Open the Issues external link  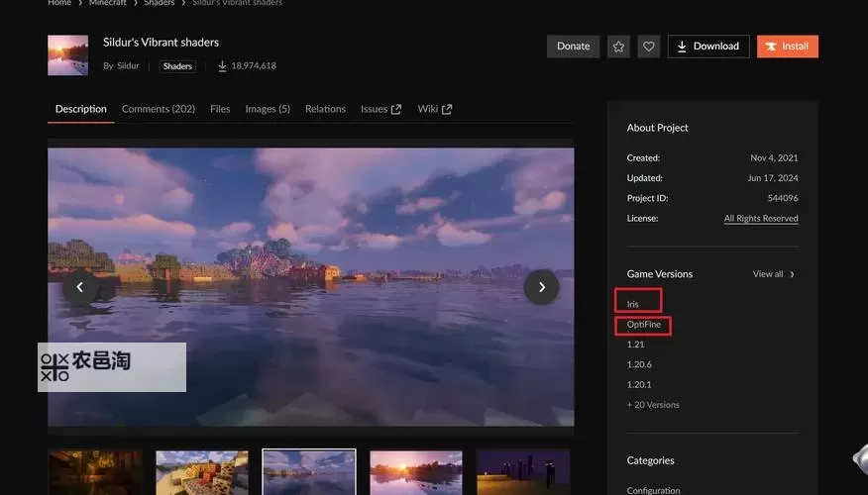pos(380,109)
